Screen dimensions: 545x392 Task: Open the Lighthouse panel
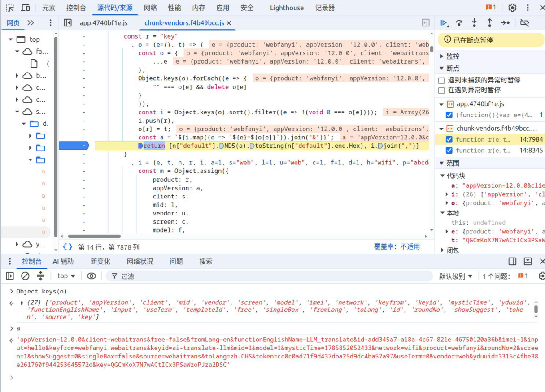[x=287, y=8]
